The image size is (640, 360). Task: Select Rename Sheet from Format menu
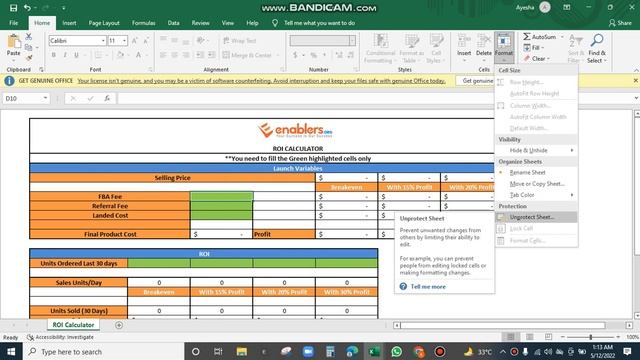coord(536,172)
